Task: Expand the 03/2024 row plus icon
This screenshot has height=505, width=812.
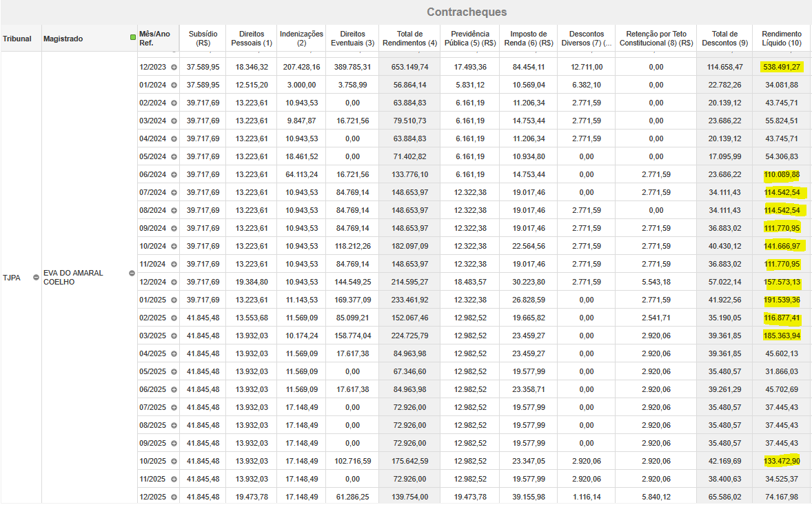Action: click(x=174, y=121)
